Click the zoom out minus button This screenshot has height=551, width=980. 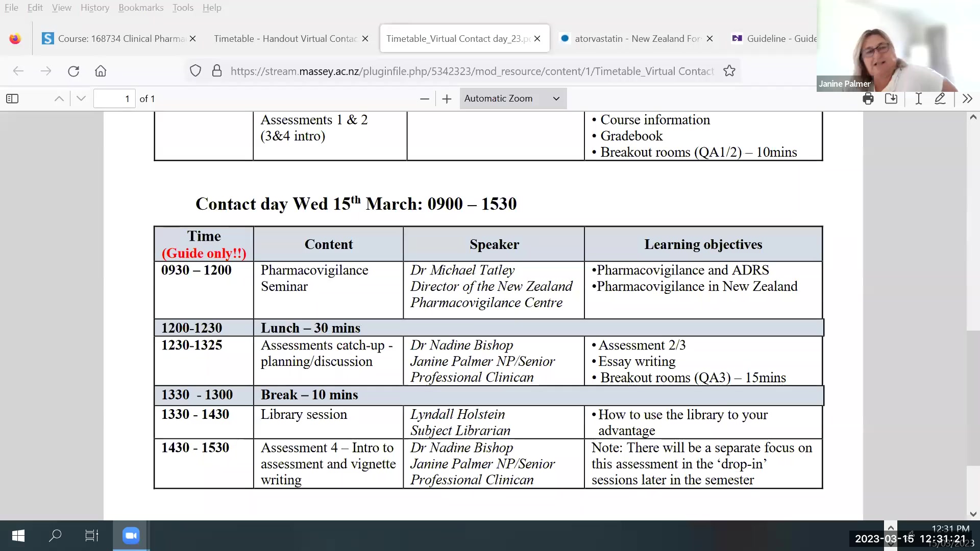tap(424, 98)
